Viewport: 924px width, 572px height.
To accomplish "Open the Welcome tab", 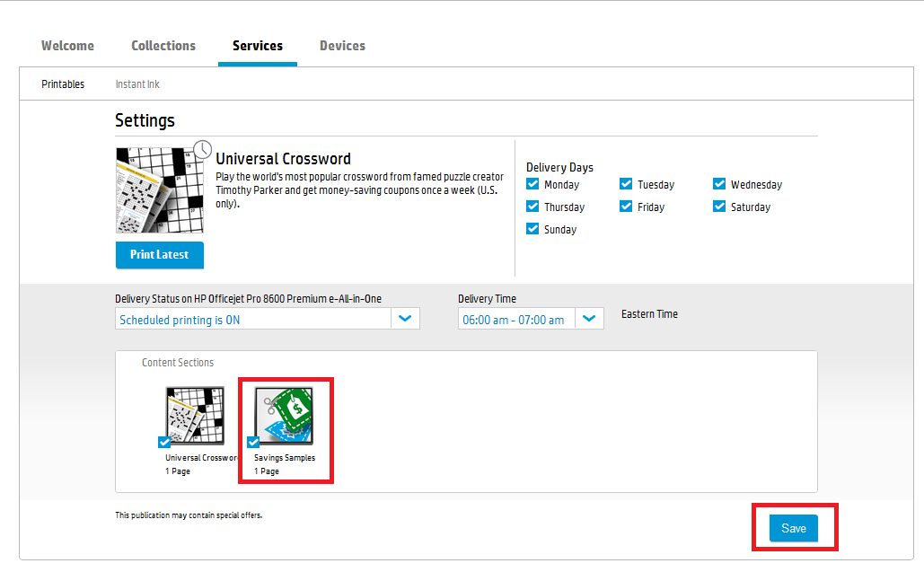I will click(x=67, y=46).
